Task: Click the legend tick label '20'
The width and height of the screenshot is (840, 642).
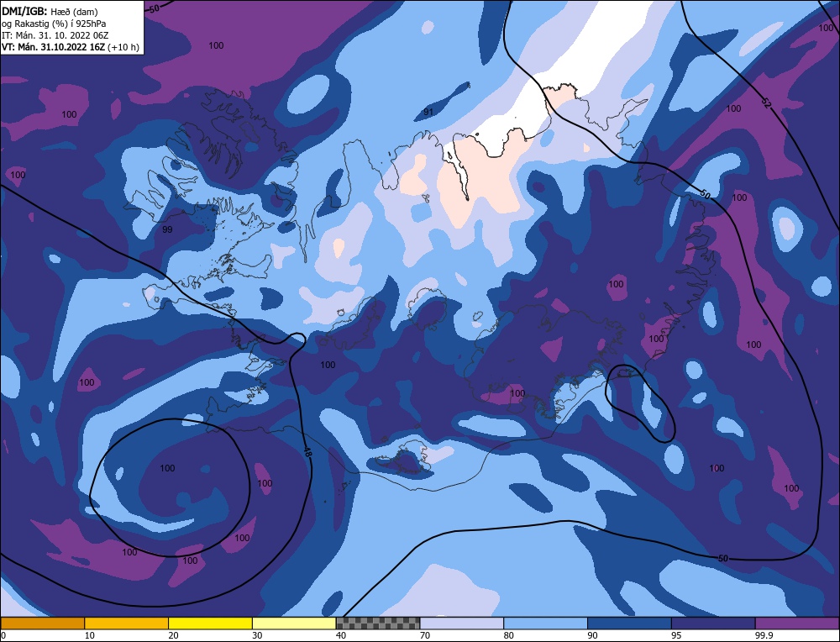Action: pos(173,635)
